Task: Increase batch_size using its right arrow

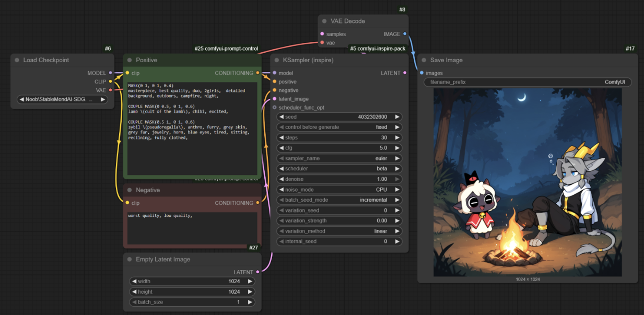Action: (x=250, y=302)
